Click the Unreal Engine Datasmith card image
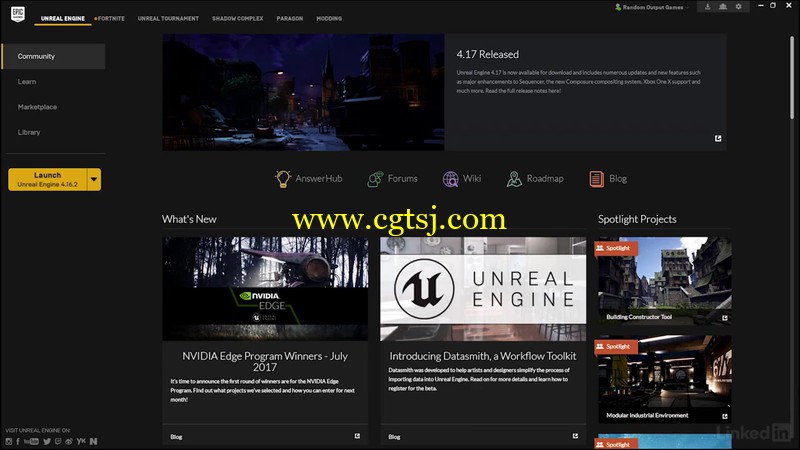 [483, 289]
